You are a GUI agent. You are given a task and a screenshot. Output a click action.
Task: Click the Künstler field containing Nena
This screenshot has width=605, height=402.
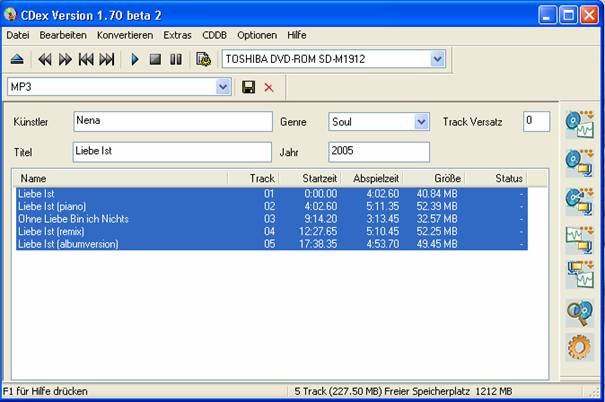coord(172,122)
